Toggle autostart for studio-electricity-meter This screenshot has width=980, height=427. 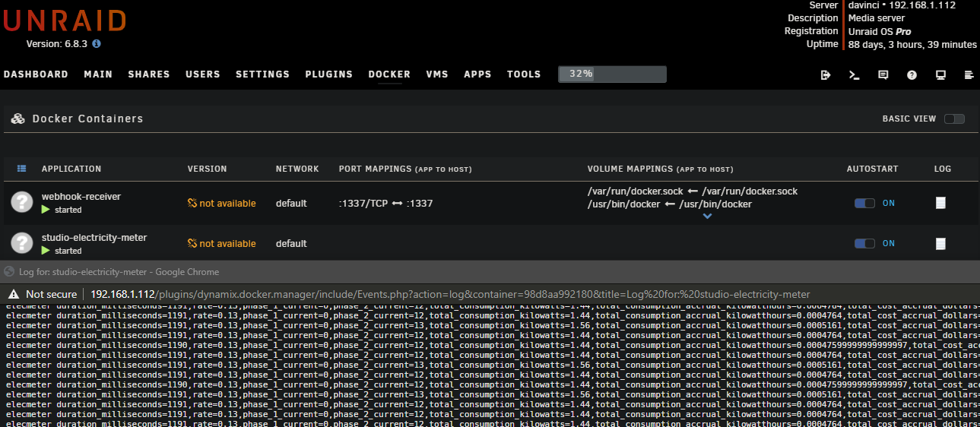pos(864,243)
